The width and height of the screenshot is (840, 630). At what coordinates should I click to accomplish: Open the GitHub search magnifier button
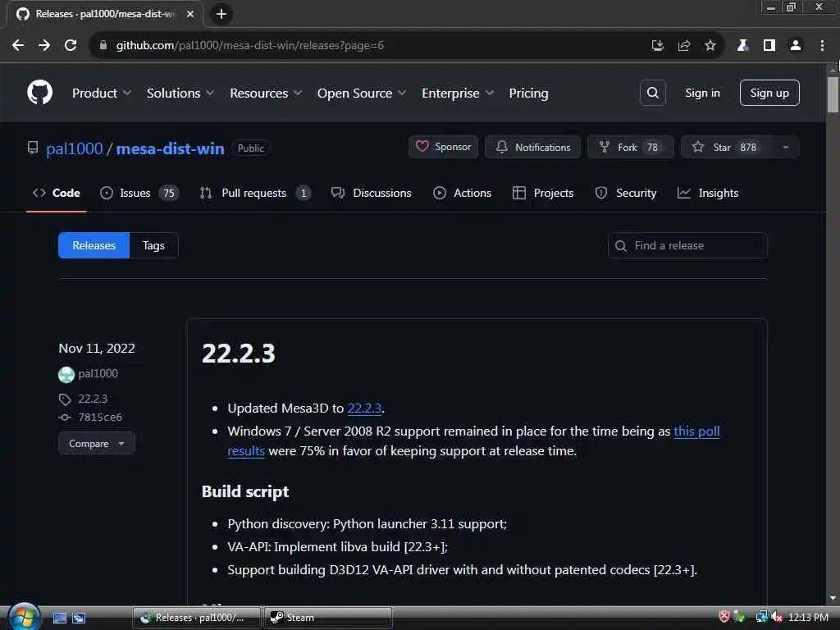tap(652, 93)
